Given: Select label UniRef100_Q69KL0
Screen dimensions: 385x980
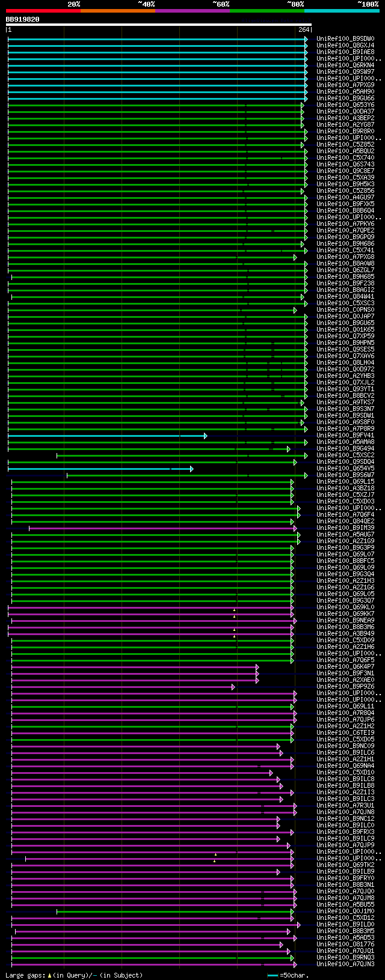Looking at the screenshot, I should pyautogui.click(x=345, y=607).
